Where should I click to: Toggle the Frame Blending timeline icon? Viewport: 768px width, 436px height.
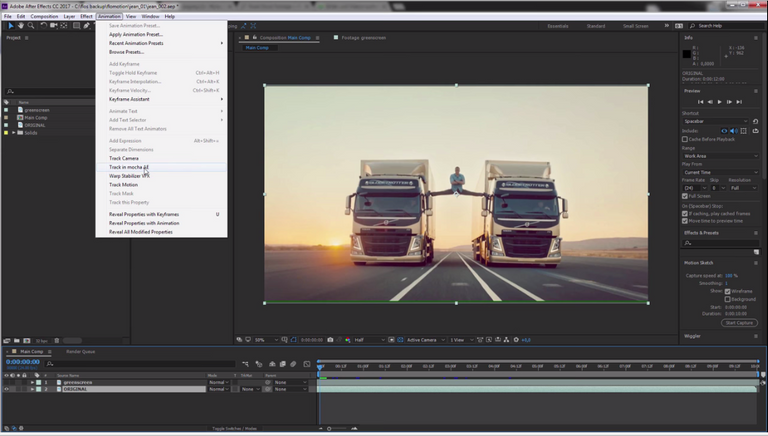click(283, 364)
